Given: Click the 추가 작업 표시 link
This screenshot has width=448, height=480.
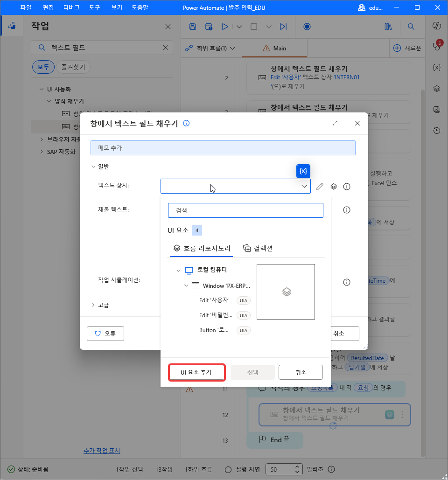Looking at the screenshot, I should (x=102, y=451).
